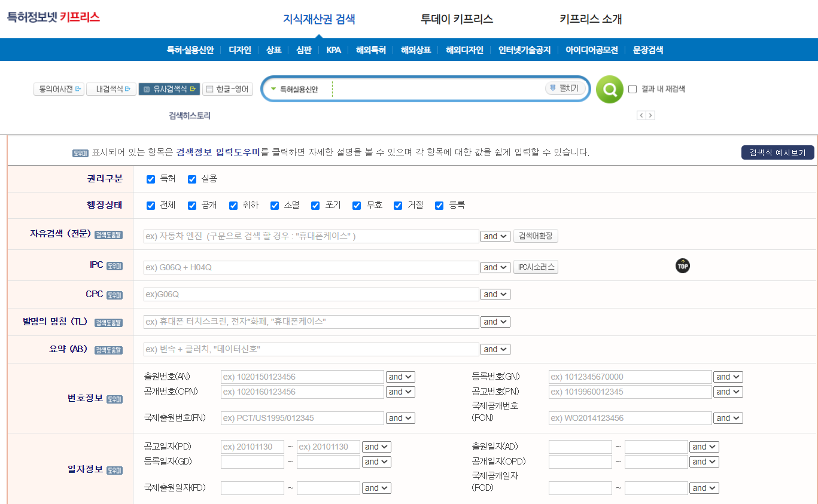Toggle the 등록 status checkbox
The height and width of the screenshot is (504, 818).
coord(439,206)
